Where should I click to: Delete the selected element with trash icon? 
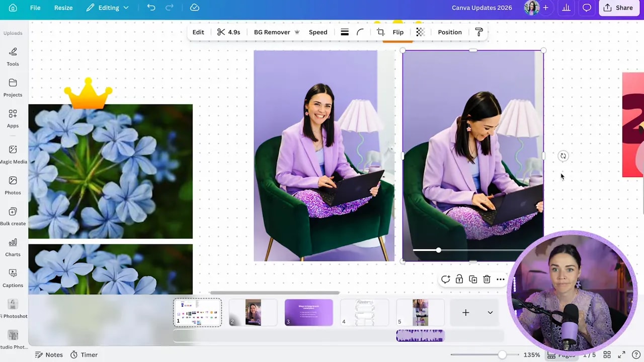coord(487,279)
